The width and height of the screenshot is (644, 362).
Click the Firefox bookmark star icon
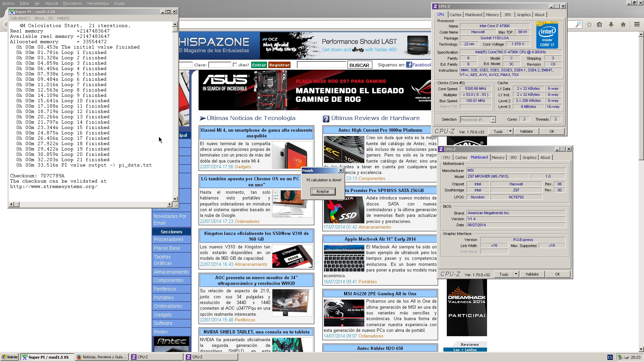[589, 24]
